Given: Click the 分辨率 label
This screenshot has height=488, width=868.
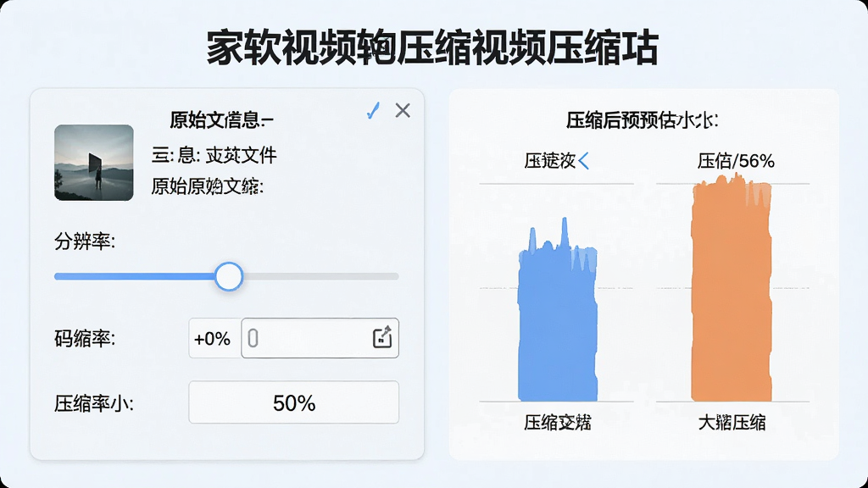Looking at the screenshot, I should tap(85, 241).
